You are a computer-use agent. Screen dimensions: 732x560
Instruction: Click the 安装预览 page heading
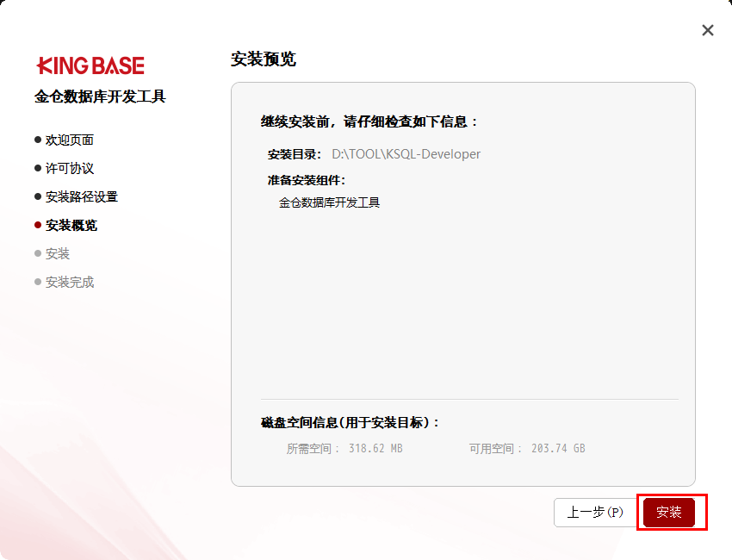pyautogui.click(x=264, y=59)
